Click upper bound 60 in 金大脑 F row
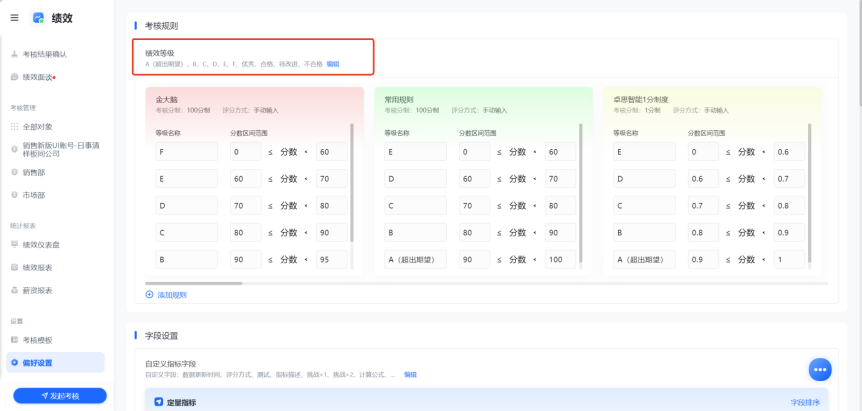This screenshot has width=862, height=411. (331, 152)
